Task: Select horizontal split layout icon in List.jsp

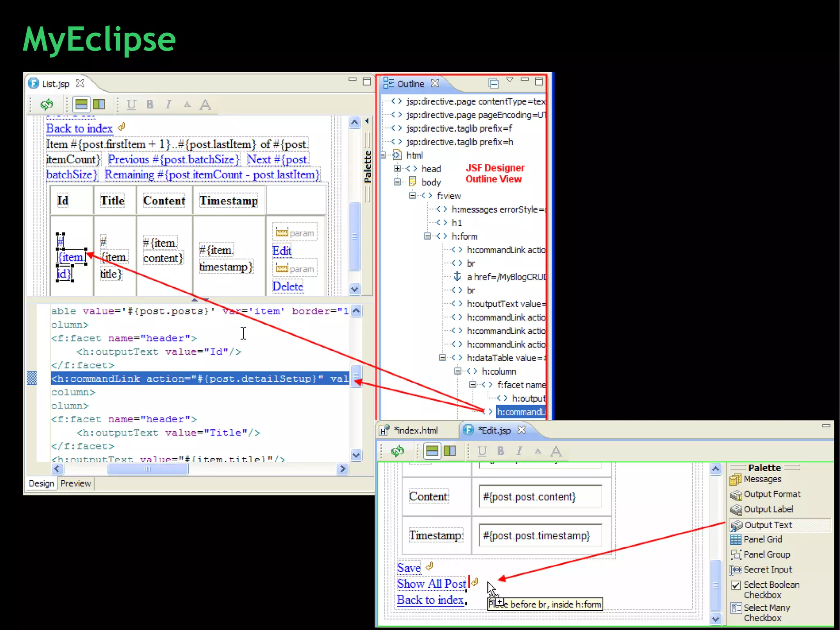Action: (x=81, y=105)
